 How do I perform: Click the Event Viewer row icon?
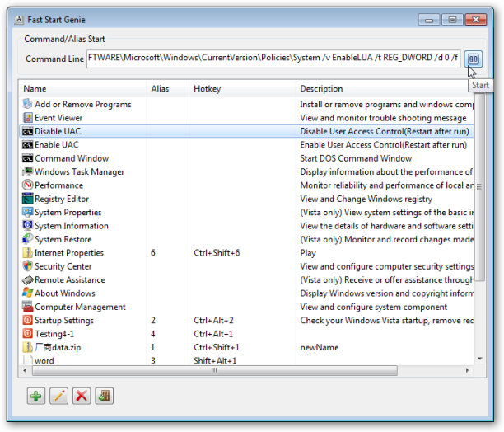(x=28, y=118)
